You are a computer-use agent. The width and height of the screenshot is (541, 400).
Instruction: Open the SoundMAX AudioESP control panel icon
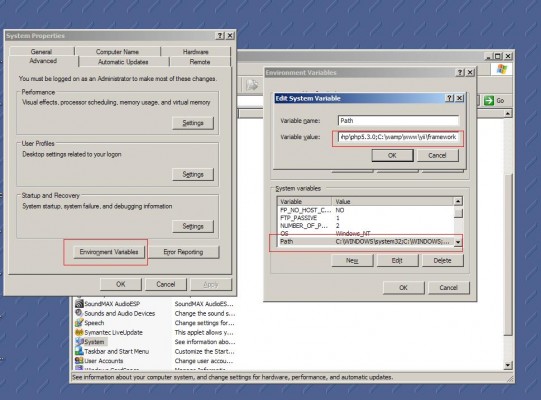tap(79, 304)
